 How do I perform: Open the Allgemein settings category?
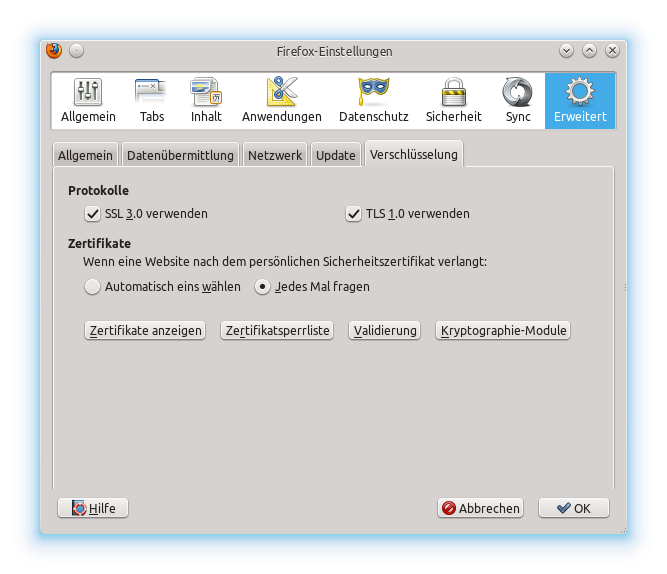point(88,101)
